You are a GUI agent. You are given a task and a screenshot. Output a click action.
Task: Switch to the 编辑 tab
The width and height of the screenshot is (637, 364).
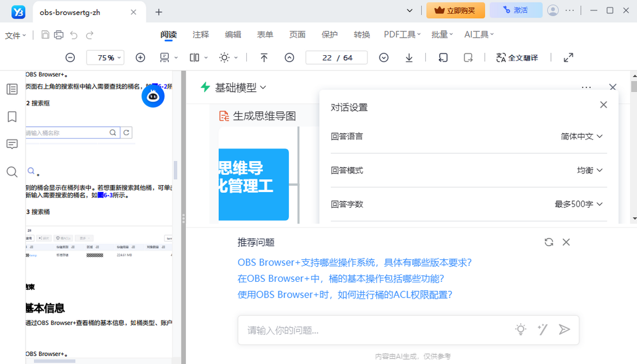click(x=233, y=34)
